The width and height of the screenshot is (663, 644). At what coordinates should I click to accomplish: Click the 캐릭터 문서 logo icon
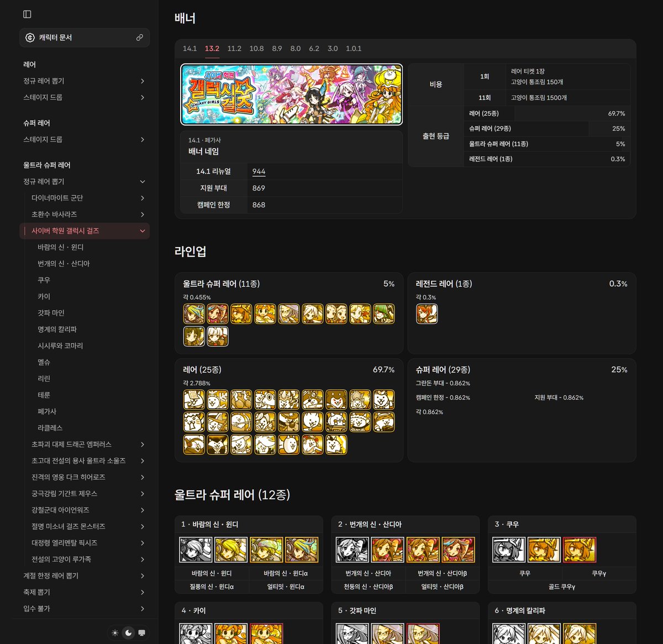tap(30, 38)
